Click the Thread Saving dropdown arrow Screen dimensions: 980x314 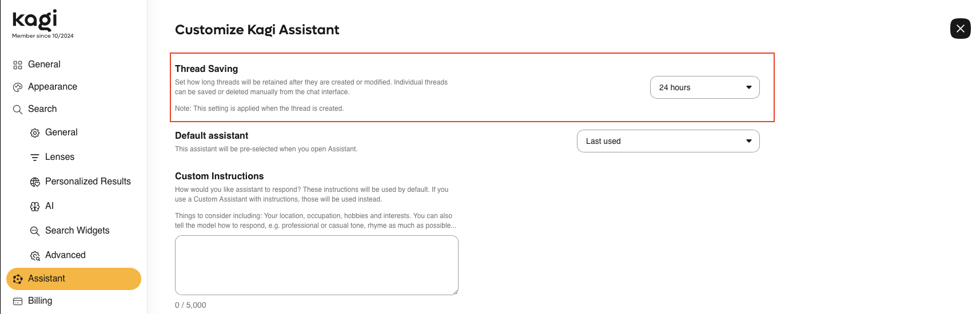pyautogui.click(x=748, y=87)
